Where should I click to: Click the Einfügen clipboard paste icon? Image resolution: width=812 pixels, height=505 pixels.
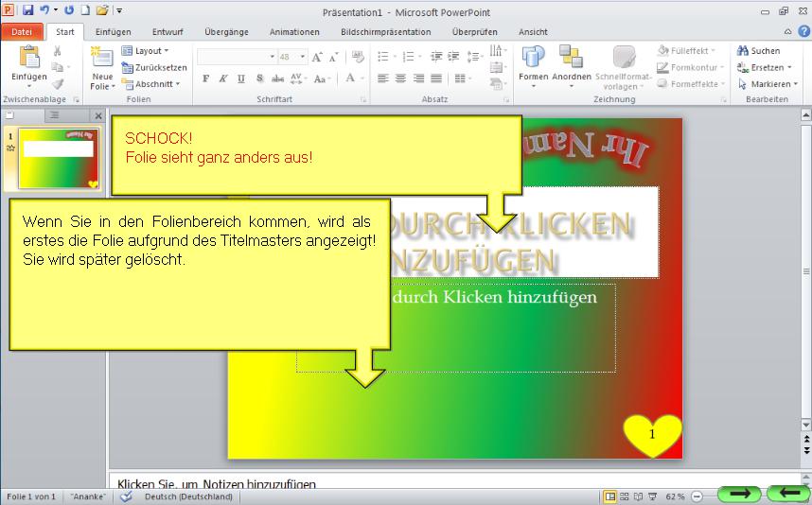coord(28,62)
